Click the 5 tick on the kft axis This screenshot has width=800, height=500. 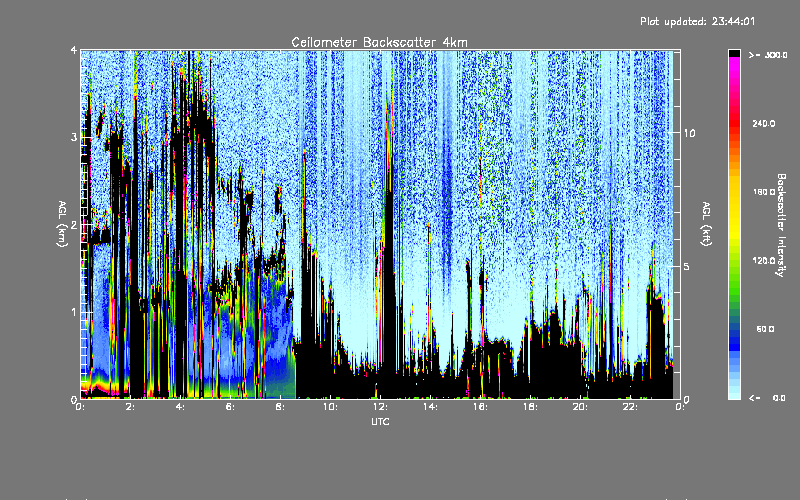click(687, 266)
